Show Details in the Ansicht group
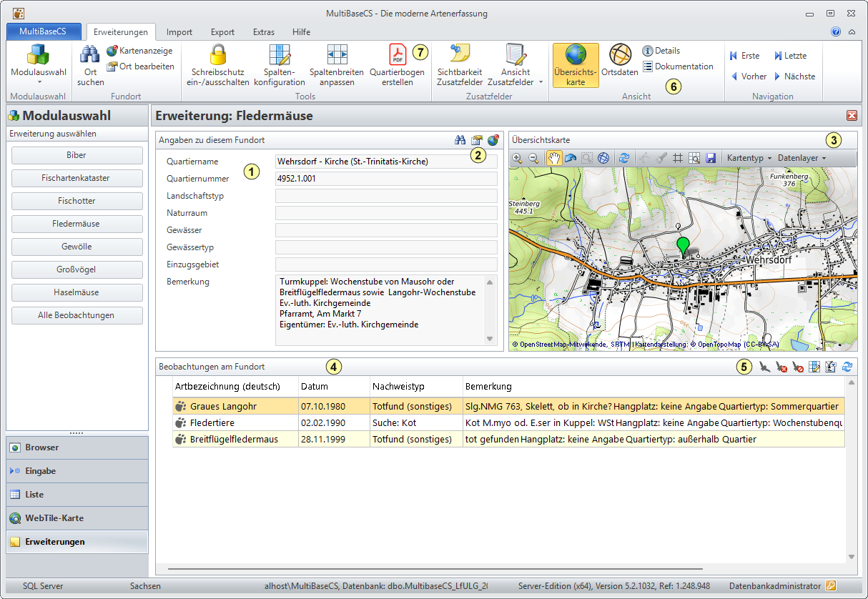Screen dimensions: 868x599 click(661, 51)
